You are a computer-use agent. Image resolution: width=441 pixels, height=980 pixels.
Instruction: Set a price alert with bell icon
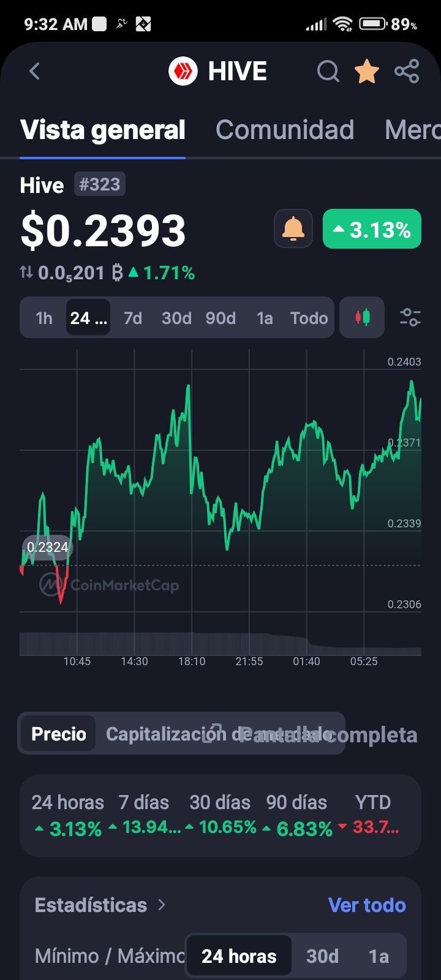[293, 228]
